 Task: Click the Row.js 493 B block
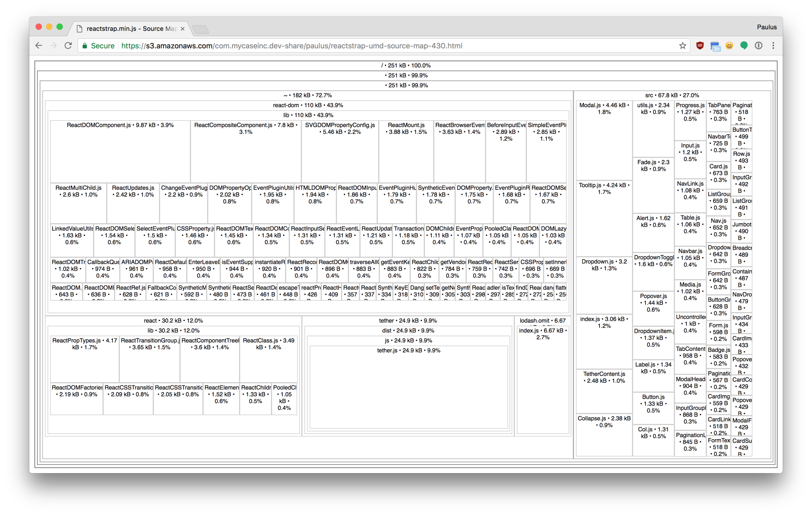[742, 161]
